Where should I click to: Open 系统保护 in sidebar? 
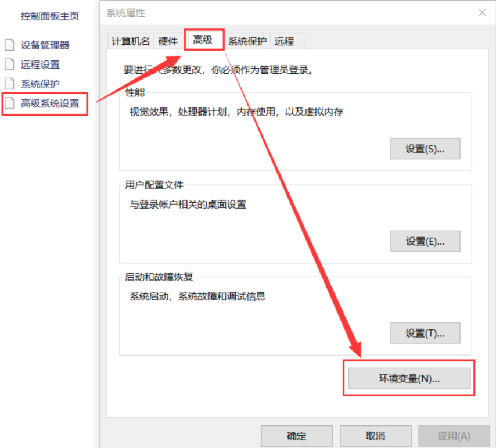pyautogui.click(x=40, y=84)
